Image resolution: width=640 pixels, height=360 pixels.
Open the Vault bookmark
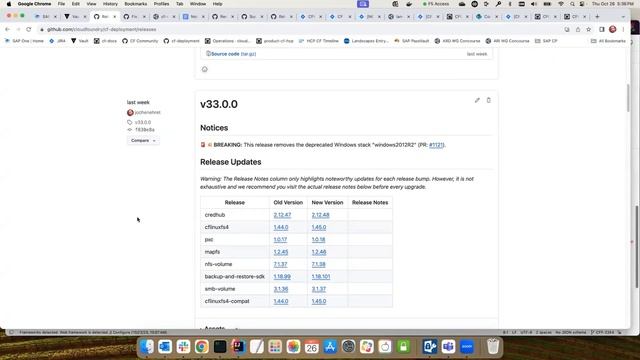[80, 41]
